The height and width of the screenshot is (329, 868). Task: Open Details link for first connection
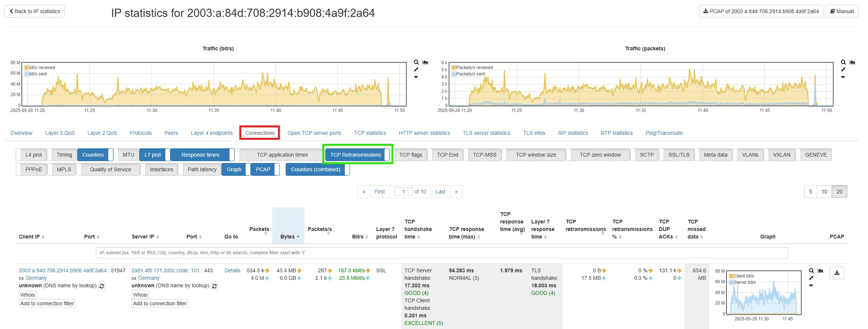(232, 270)
